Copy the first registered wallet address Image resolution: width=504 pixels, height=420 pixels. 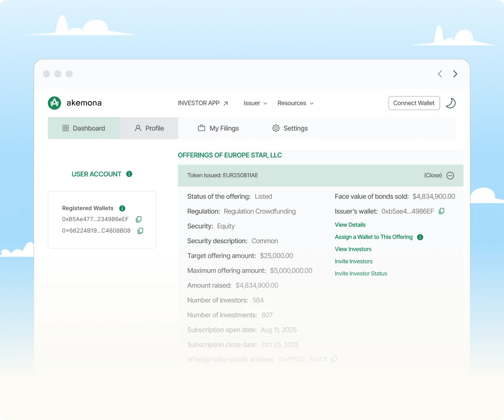[139, 219]
